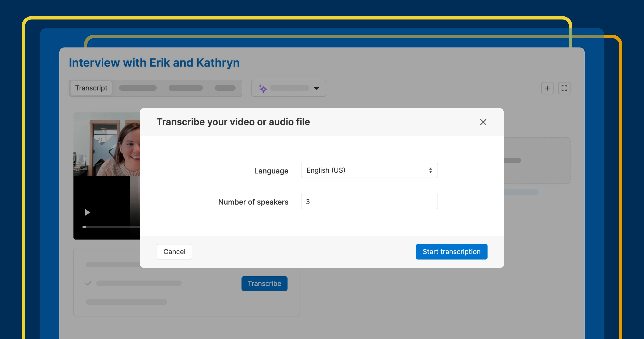Click the stepper arrows inside the Language selector

pos(430,170)
